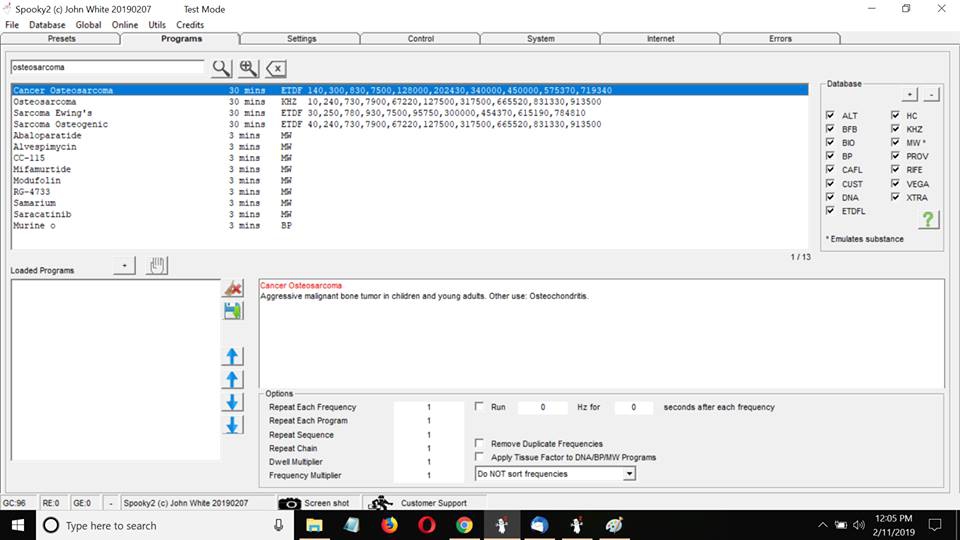Click the blue floppy disk save icon
Screen dimensions: 960x540
point(233,311)
